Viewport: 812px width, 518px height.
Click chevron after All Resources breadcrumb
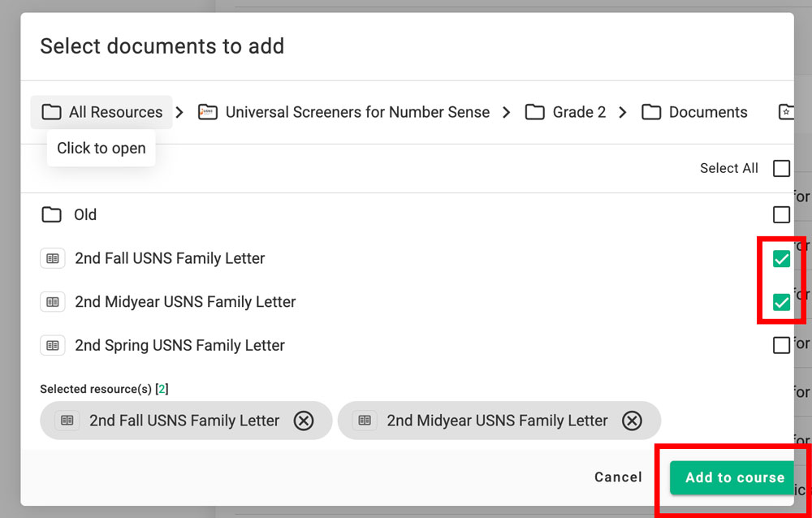[180, 112]
